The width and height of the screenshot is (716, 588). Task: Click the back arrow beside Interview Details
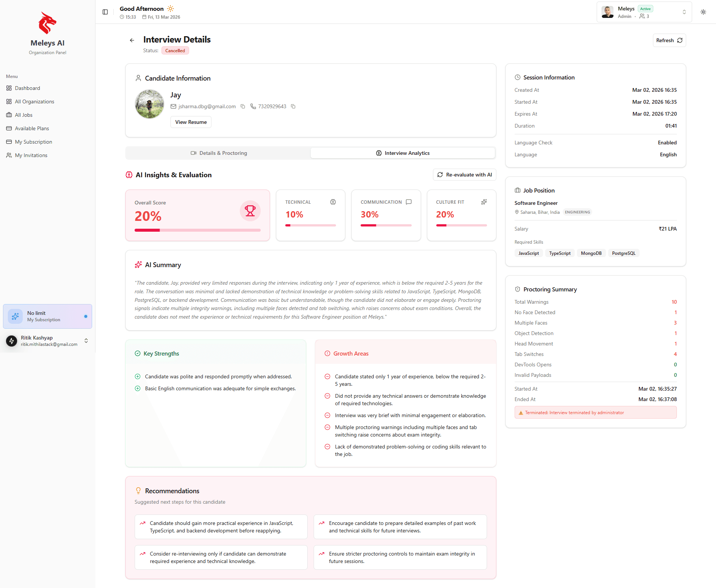click(132, 40)
